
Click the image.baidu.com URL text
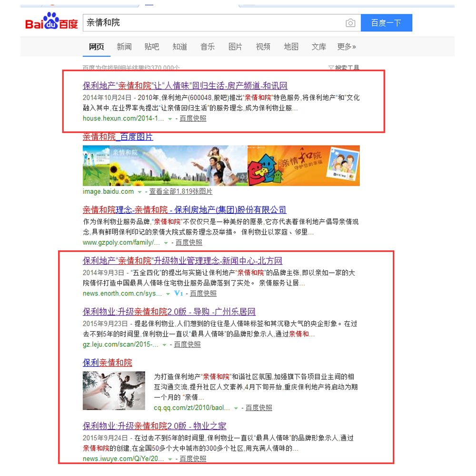108,191
